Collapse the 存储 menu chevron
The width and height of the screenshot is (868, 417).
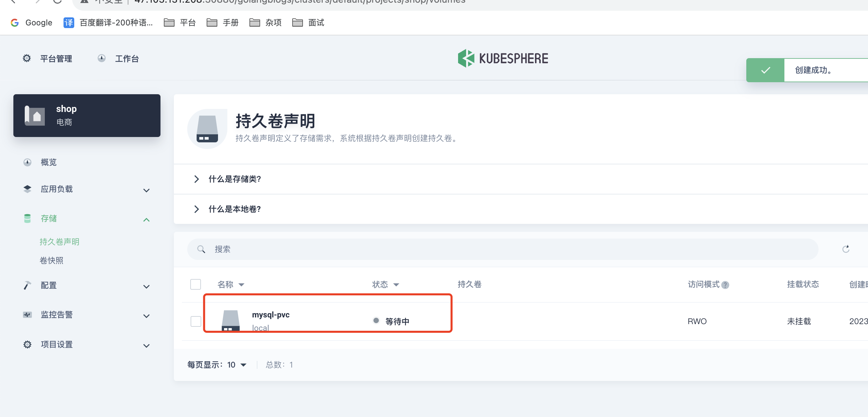[x=146, y=220]
